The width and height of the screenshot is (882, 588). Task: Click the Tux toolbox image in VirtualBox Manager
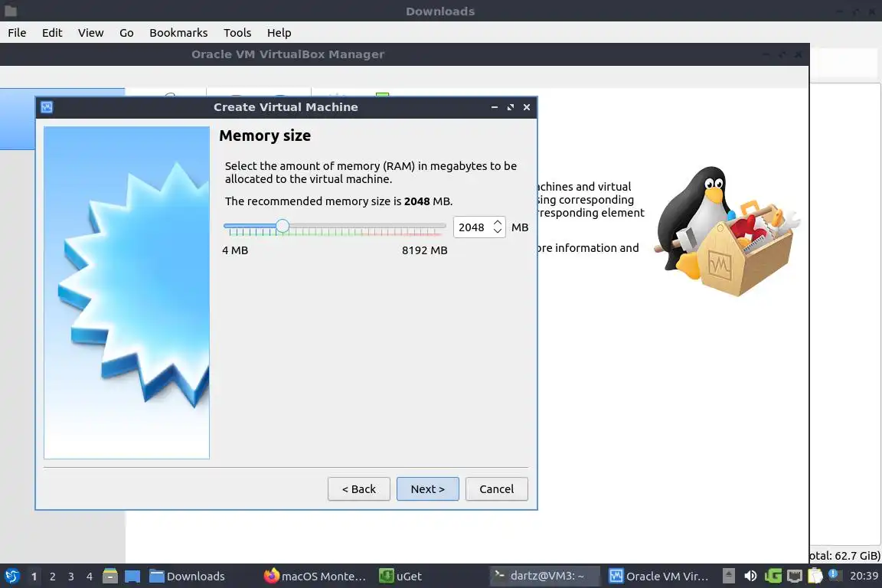pyautogui.click(x=727, y=230)
